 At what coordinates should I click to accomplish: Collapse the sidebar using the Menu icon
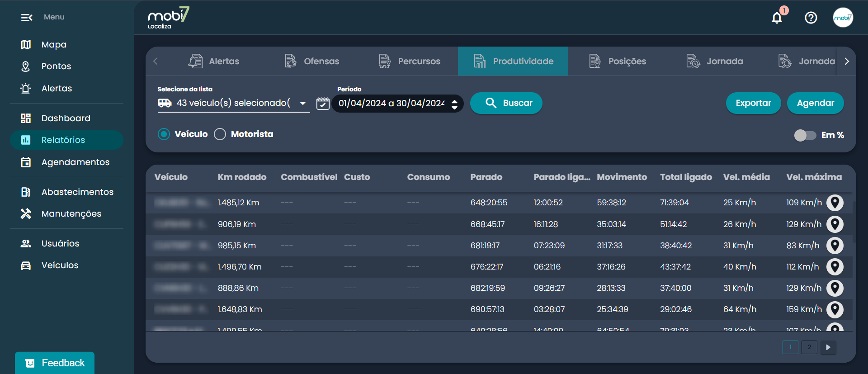[x=27, y=18]
